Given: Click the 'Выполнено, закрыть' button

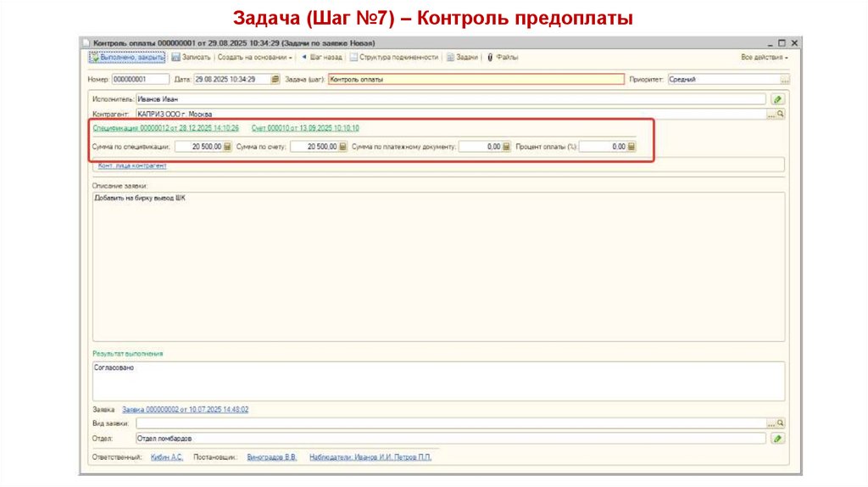Looking at the screenshot, I should coord(127,57).
